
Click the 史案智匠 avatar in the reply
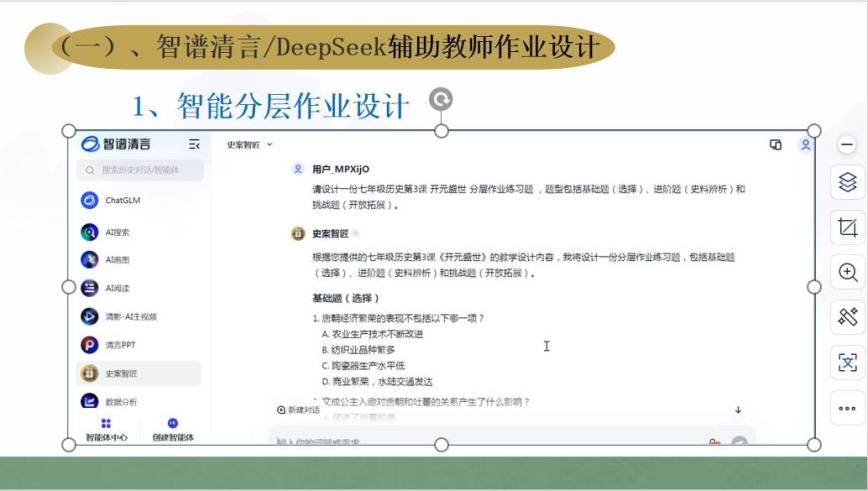[x=298, y=234]
